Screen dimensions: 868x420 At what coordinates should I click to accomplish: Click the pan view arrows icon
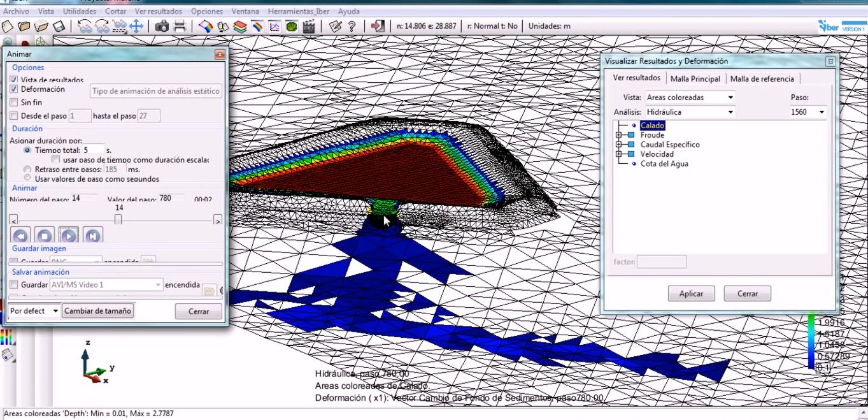tap(136, 26)
